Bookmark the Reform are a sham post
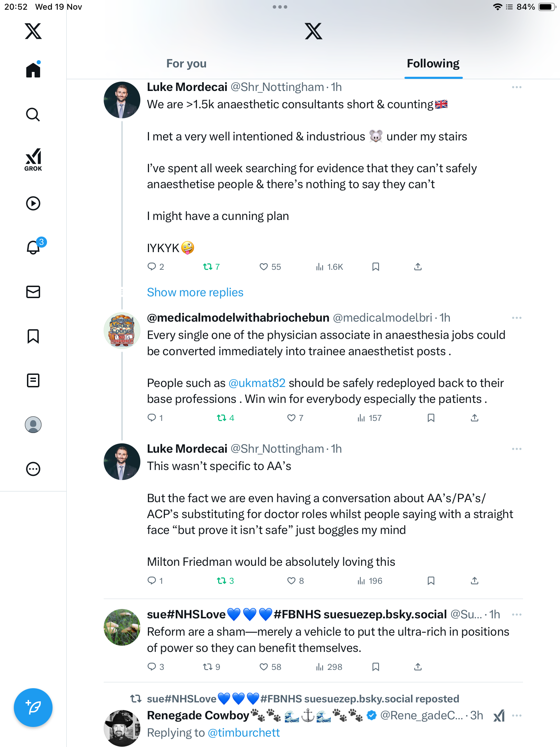This screenshot has height=747, width=560. point(376,667)
